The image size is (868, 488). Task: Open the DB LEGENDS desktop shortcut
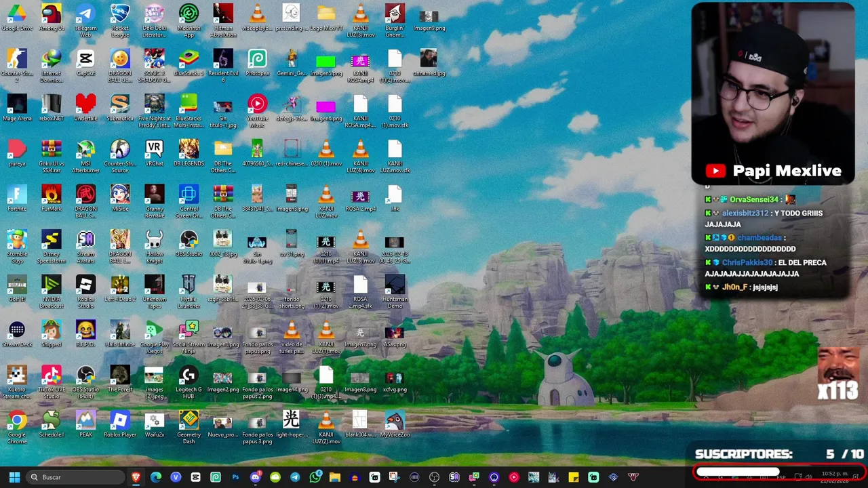coord(189,154)
